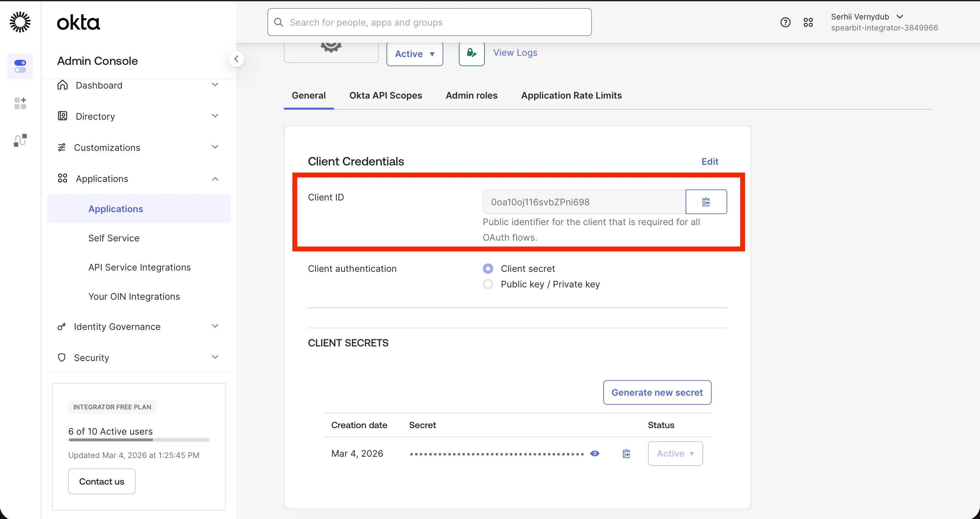Click the green lock key icon

pos(472,53)
